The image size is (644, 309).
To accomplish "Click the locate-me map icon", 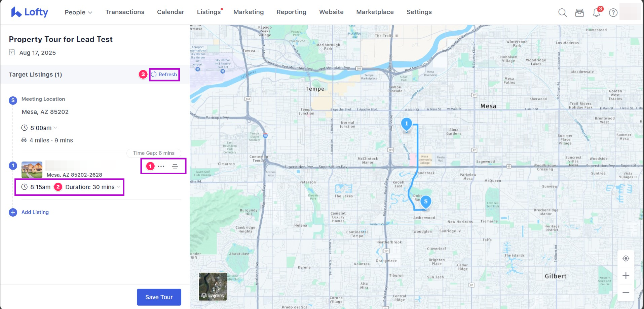I will 626,258.
